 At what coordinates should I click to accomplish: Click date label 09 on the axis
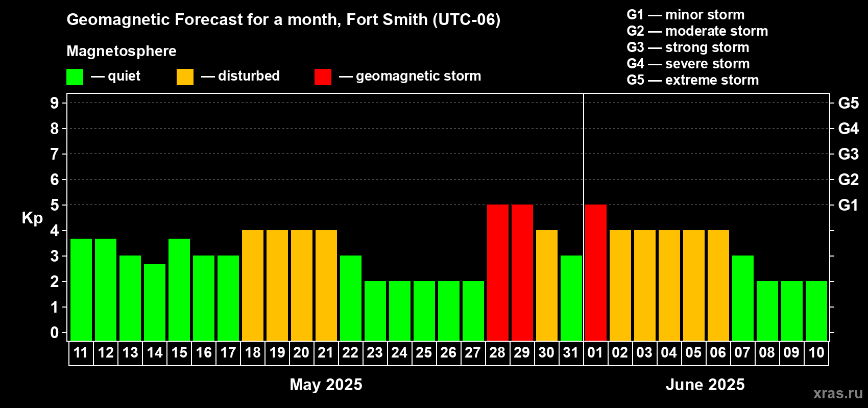(791, 353)
